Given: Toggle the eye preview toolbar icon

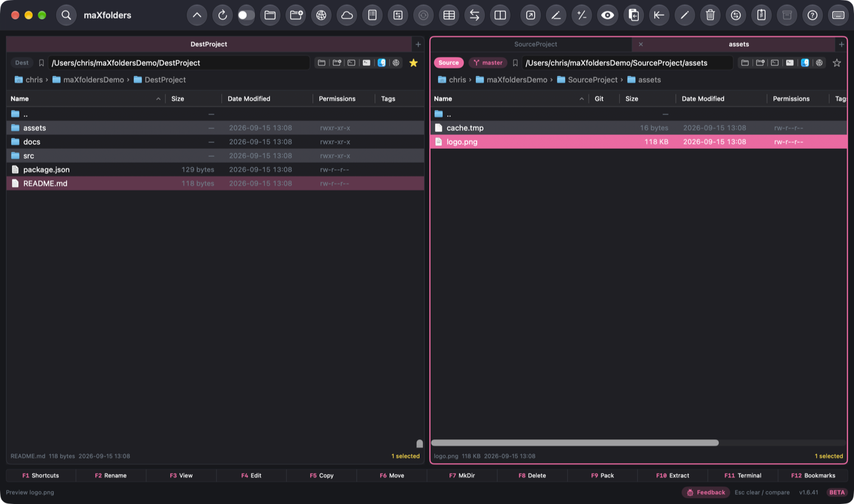Looking at the screenshot, I should (608, 15).
